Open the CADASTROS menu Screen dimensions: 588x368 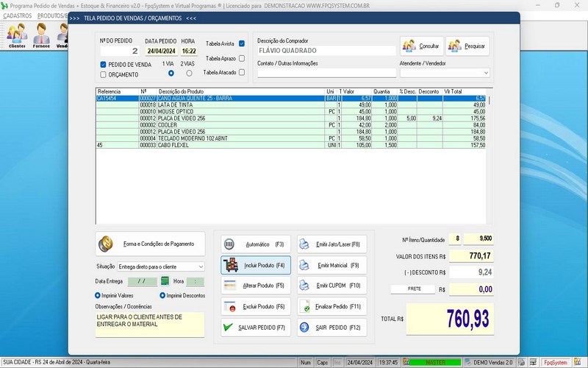pyautogui.click(x=18, y=15)
